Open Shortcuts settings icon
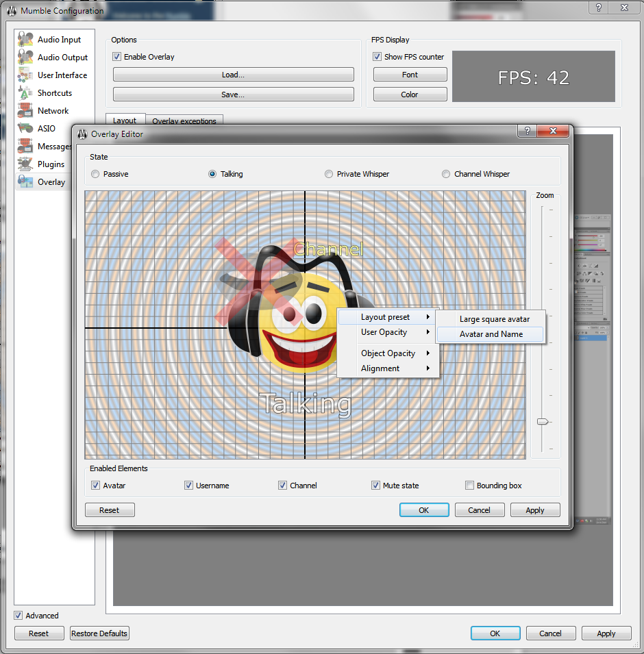 [25, 92]
